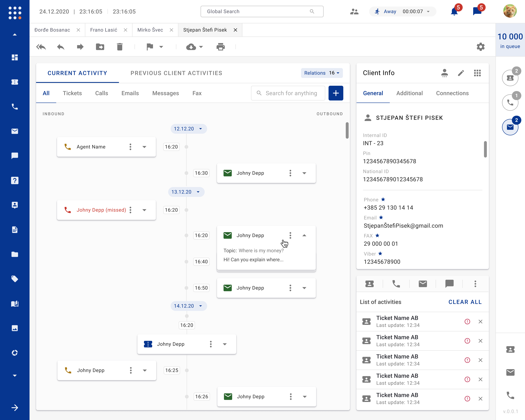Click CLEAR ALL in activities list
The image size is (525, 420).
[465, 302]
